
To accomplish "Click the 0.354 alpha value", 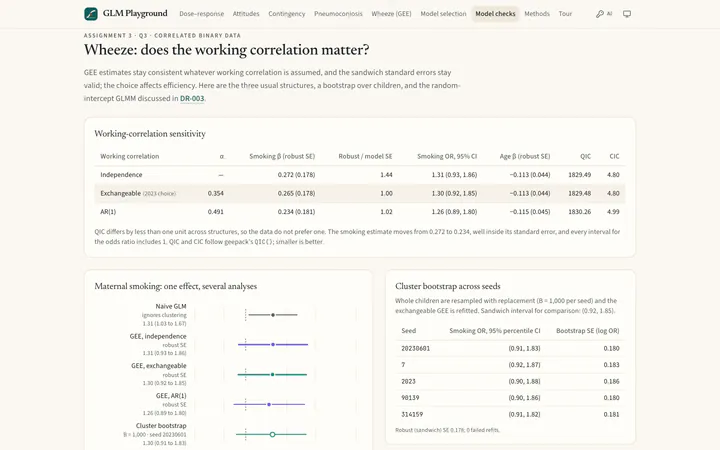I will click(x=215, y=193).
